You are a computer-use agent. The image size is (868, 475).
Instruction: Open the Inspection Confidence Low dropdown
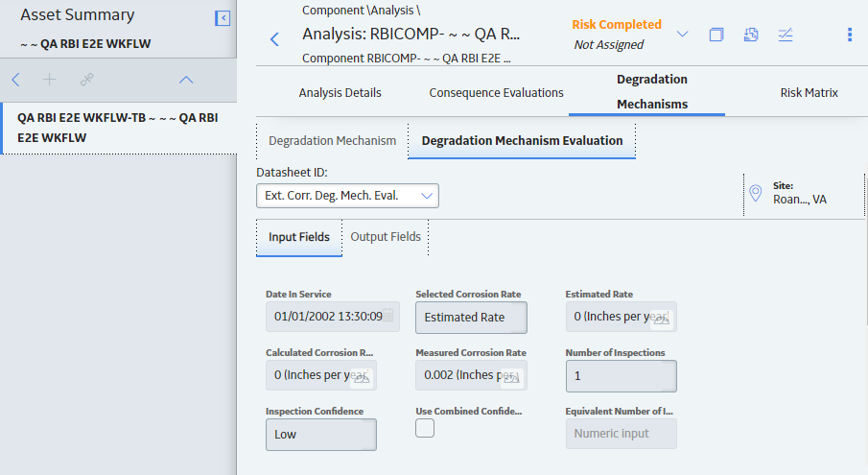coord(321,435)
